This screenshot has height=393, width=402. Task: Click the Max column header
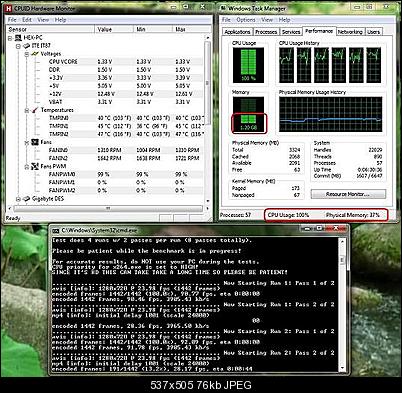click(192, 29)
